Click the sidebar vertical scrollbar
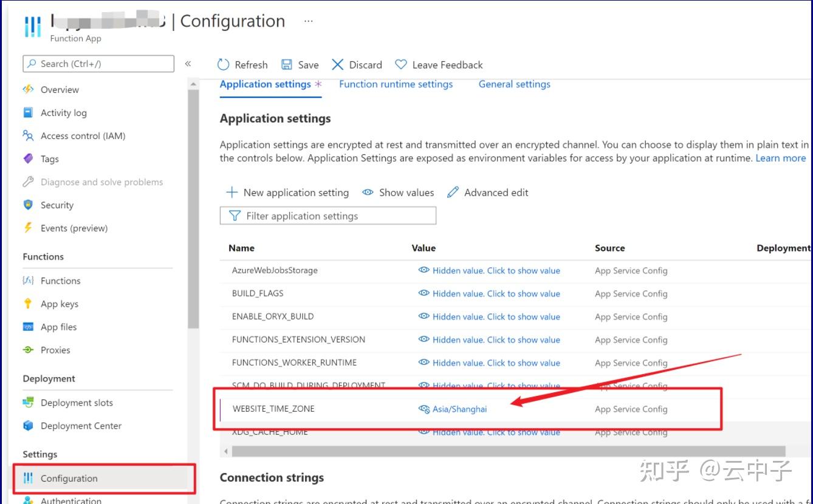813x504 pixels. pos(193,209)
